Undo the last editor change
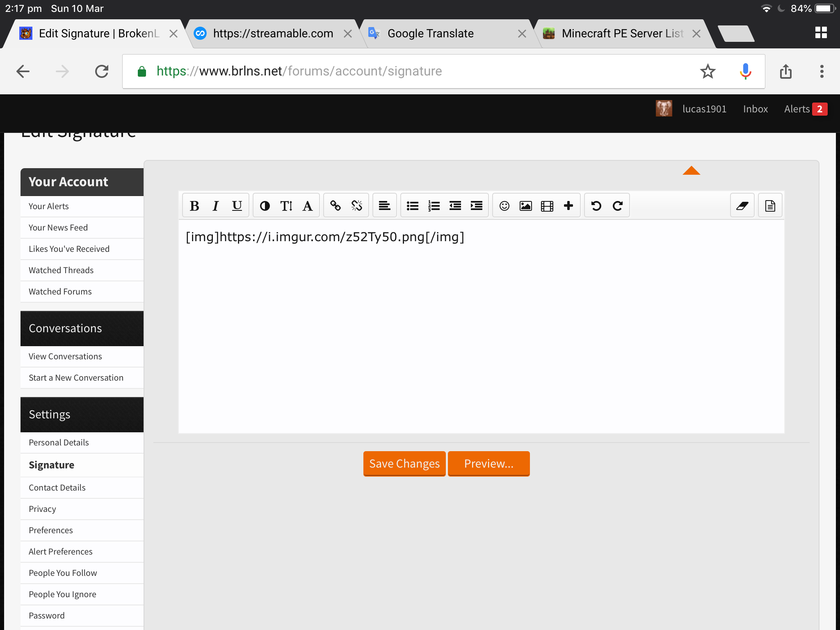The height and width of the screenshot is (630, 840). (596, 205)
